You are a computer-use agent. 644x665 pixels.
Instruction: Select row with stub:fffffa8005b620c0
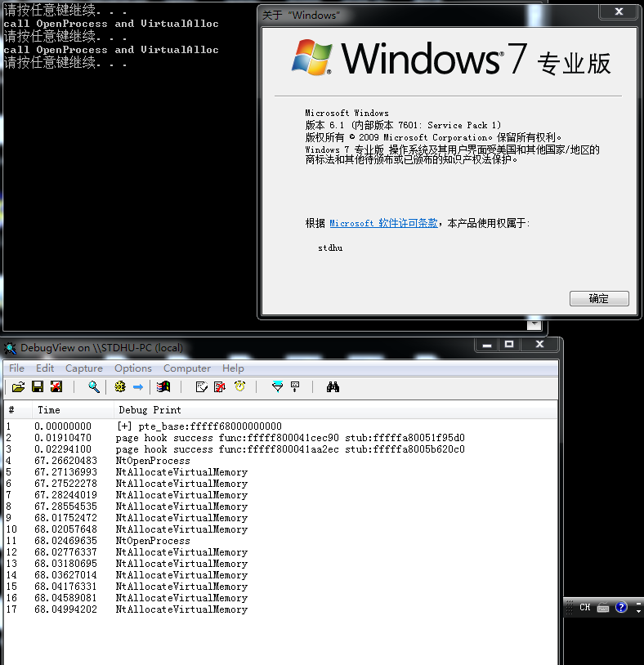pyautogui.click(x=280, y=449)
